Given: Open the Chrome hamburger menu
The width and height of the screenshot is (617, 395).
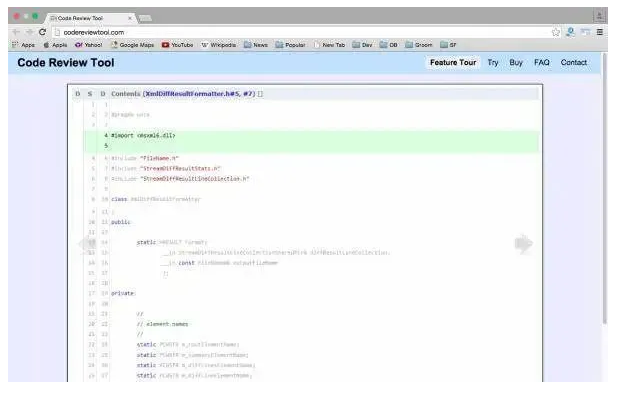Looking at the screenshot, I should pyautogui.click(x=600, y=32).
